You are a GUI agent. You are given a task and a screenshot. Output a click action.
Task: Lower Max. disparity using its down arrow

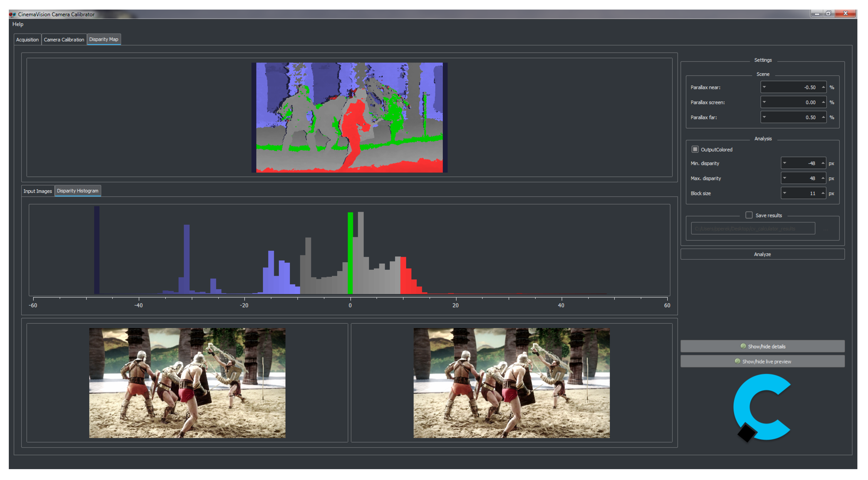785,178
